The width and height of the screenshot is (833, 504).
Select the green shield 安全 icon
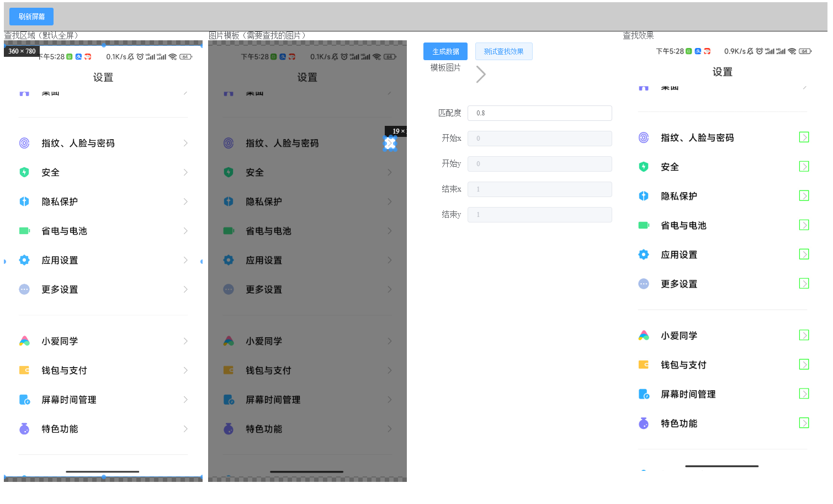(x=24, y=172)
